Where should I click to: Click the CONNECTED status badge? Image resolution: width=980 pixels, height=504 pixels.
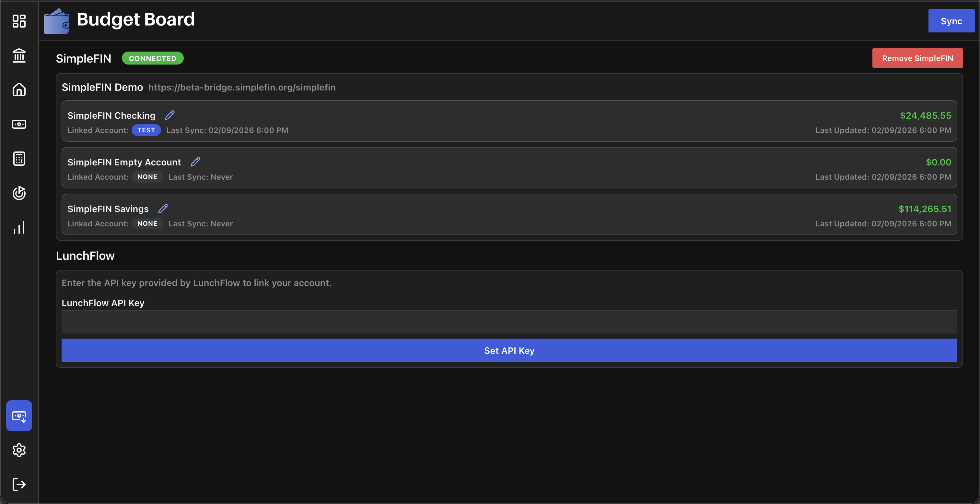(153, 58)
